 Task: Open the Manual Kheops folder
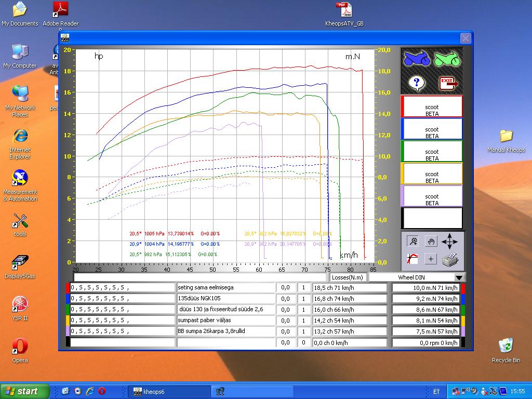pos(506,141)
